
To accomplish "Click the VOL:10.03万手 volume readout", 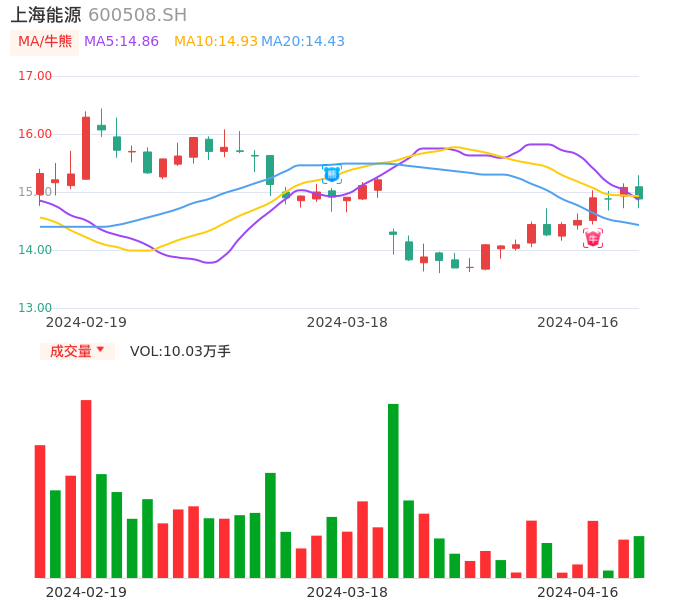I will click(x=180, y=351).
